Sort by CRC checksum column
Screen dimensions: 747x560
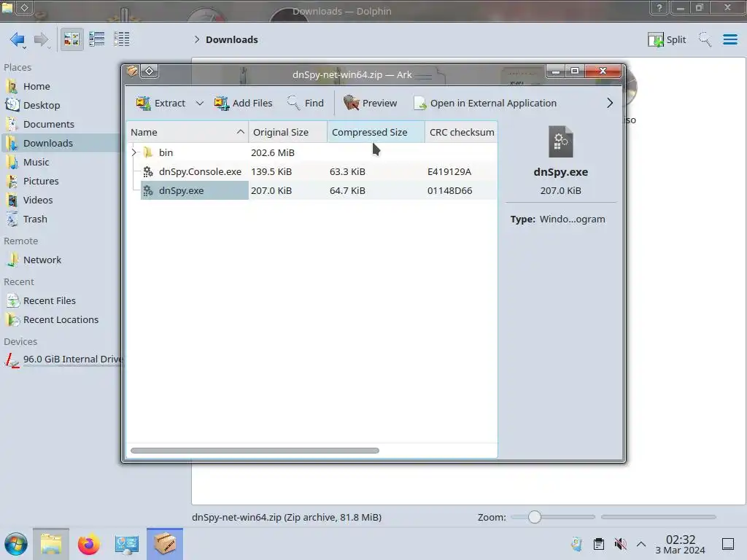coord(461,133)
